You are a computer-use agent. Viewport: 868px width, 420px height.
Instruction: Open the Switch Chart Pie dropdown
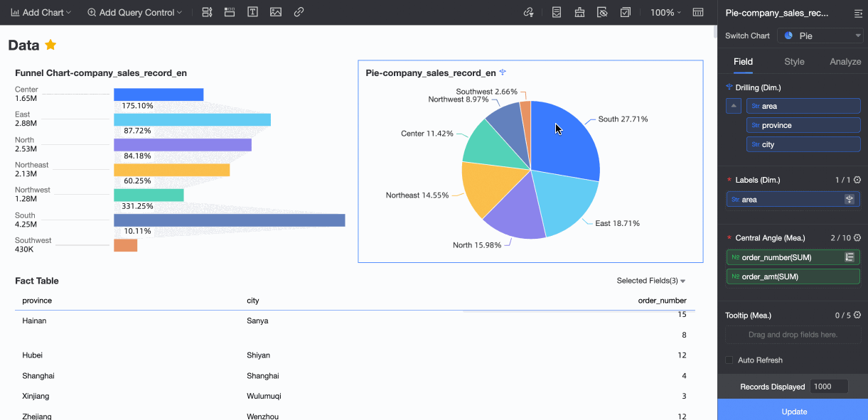[x=820, y=36]
